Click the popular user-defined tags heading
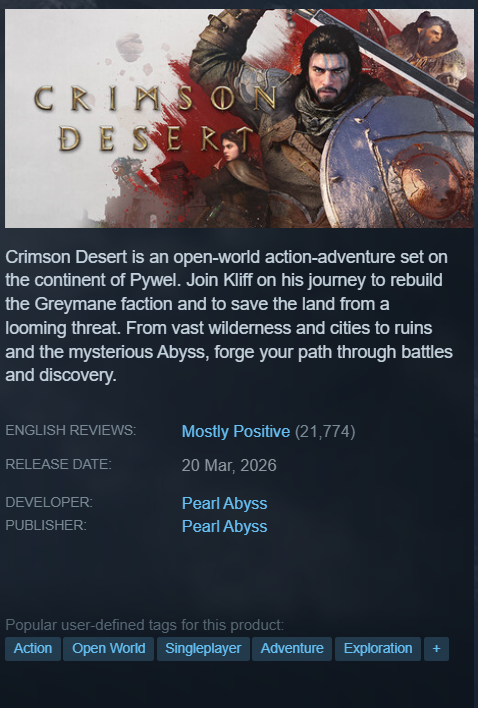This screenshot has height=708, width=478. (x=144, y=625)
